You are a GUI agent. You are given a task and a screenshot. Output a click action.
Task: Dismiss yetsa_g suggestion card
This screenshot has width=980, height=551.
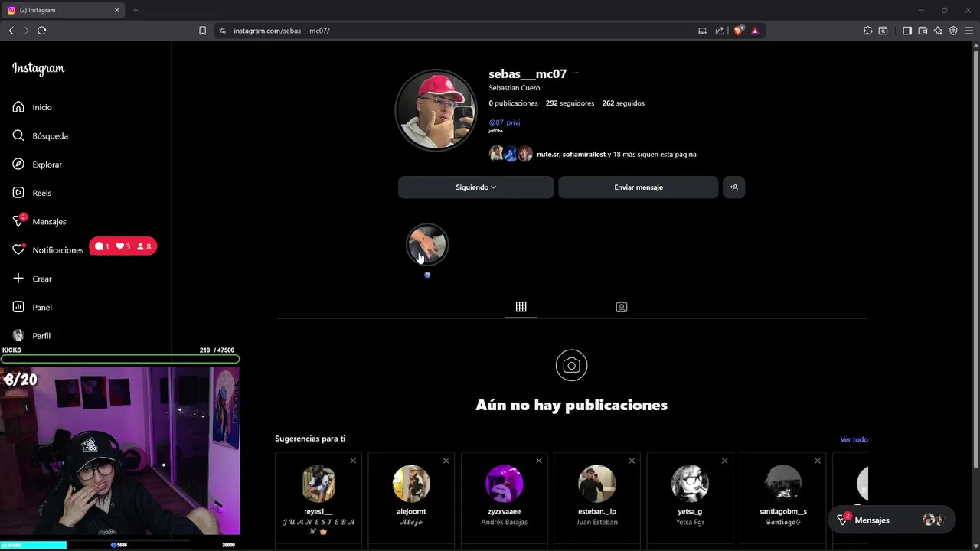tap(724, 461)
